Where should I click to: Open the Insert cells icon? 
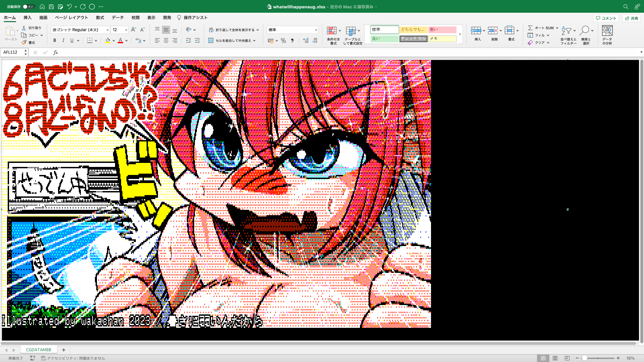click(x=476, y=31)
